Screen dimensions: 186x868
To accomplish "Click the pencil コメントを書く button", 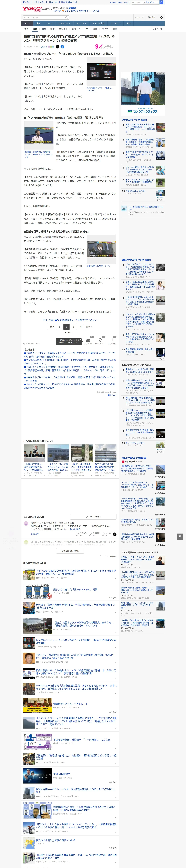I will click(x=93, y=517).
